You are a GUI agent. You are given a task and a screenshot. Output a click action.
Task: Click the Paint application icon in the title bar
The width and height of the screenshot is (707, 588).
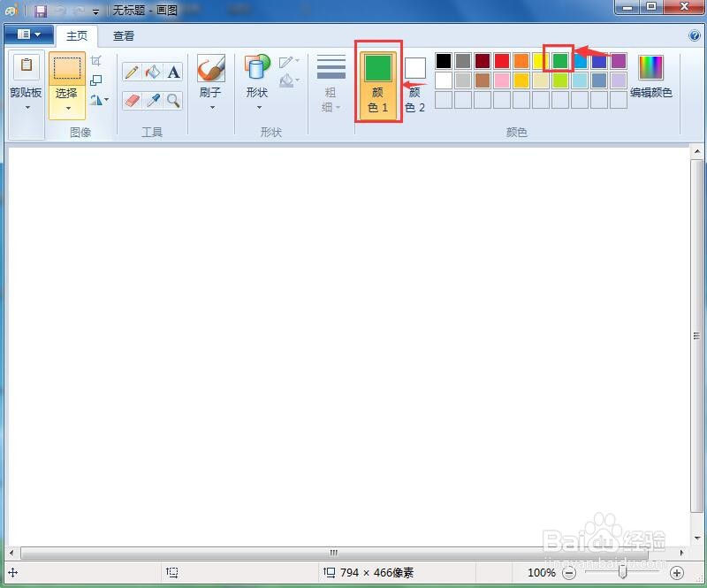coord(11,10)
